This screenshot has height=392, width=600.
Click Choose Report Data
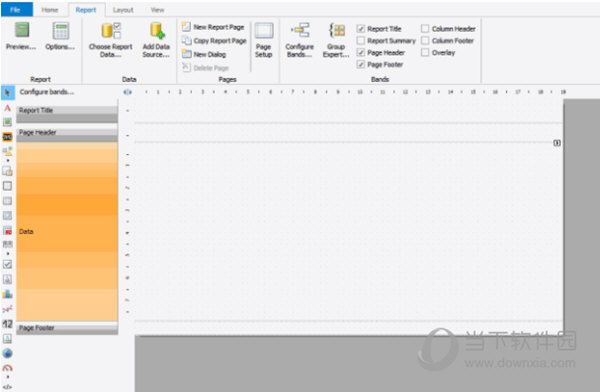click(x=111, y=40)
